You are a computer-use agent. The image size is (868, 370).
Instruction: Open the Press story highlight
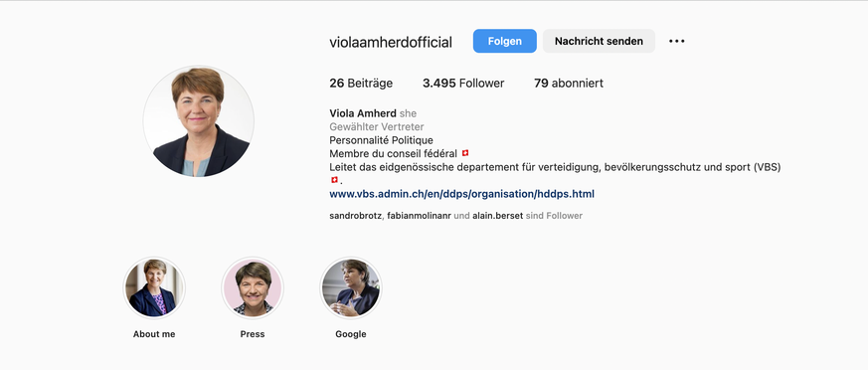point(253,287)
